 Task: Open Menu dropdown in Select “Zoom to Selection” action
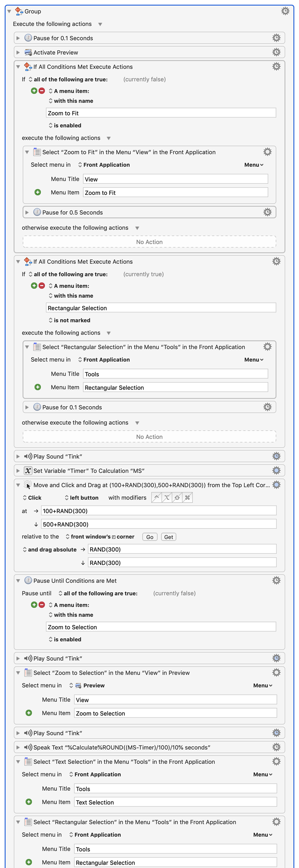pos(263,686)
